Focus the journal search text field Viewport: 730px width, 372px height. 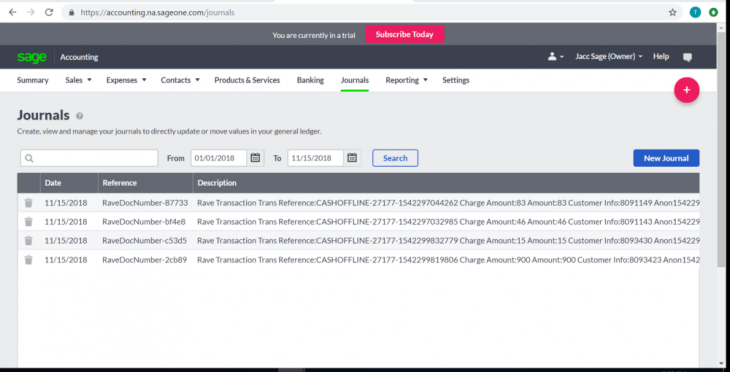(89, 158)
